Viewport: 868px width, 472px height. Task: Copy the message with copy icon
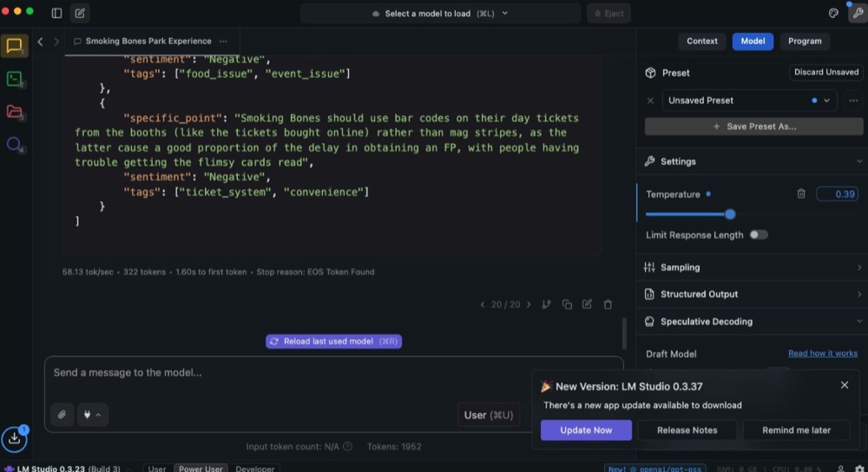click(x=567, y=305)
